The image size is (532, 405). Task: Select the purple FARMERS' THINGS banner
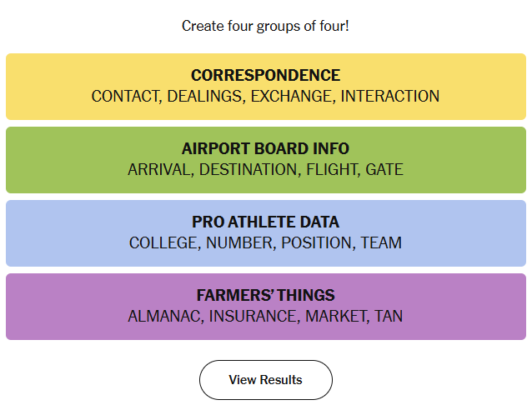pos(266,307)
